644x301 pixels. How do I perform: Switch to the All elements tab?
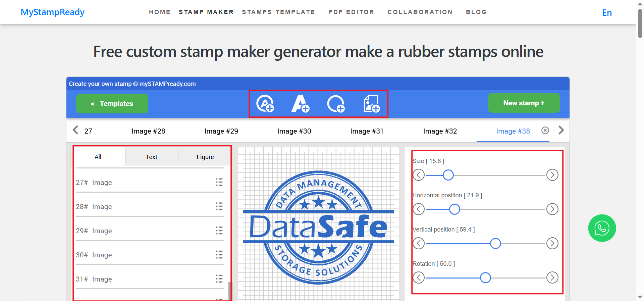(98, 157)
